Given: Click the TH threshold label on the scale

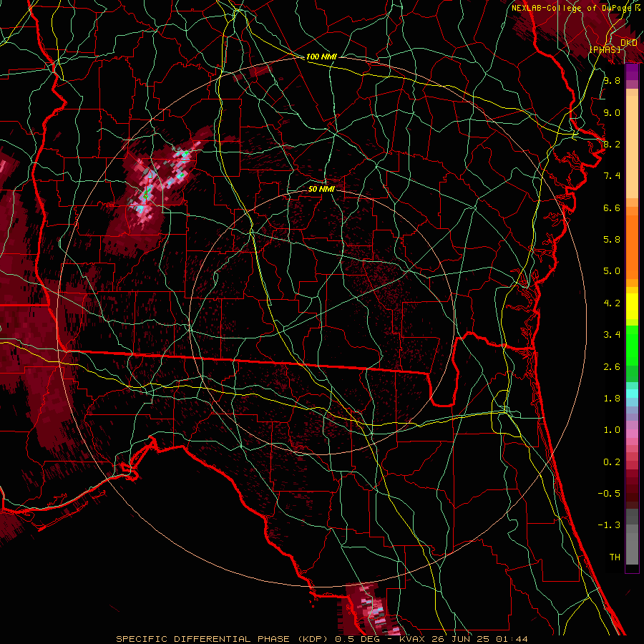Looking at the screenshot, I should click(x=615, y=557).
